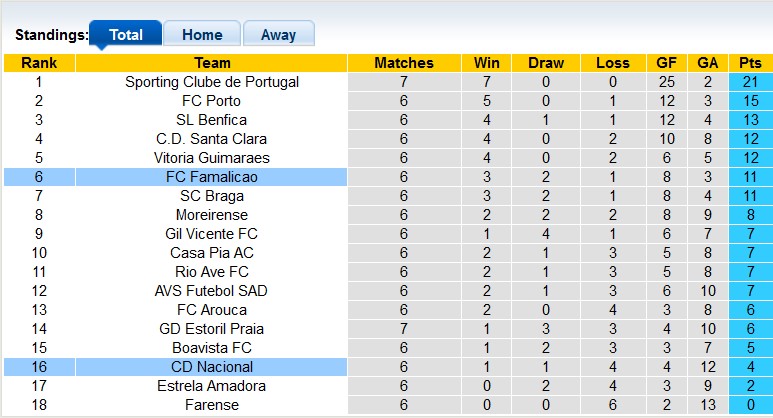Click the Total standings tab
This screenshot has height=418, width=773.
click(x=126, y=34)
